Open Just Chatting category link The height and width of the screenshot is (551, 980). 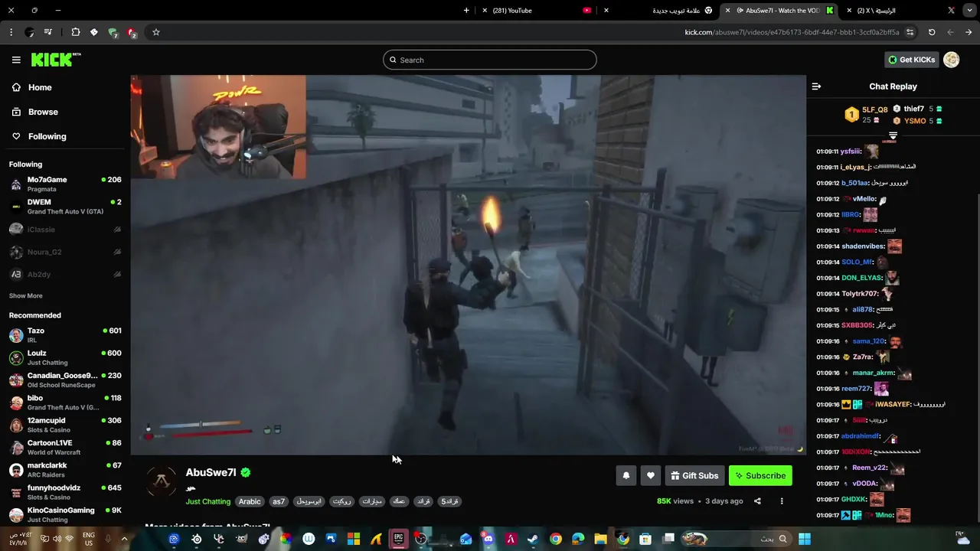point(207,501)
